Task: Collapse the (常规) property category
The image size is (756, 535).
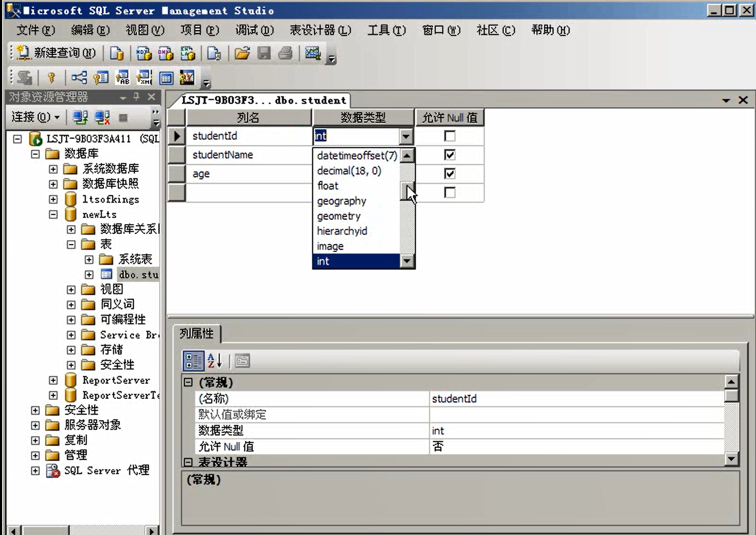Action: tap(188, 383)
